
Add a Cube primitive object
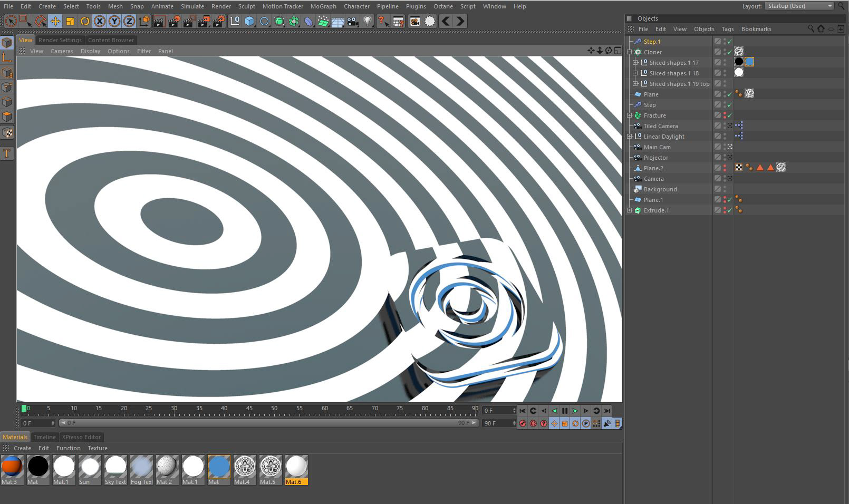click(249, 21)
